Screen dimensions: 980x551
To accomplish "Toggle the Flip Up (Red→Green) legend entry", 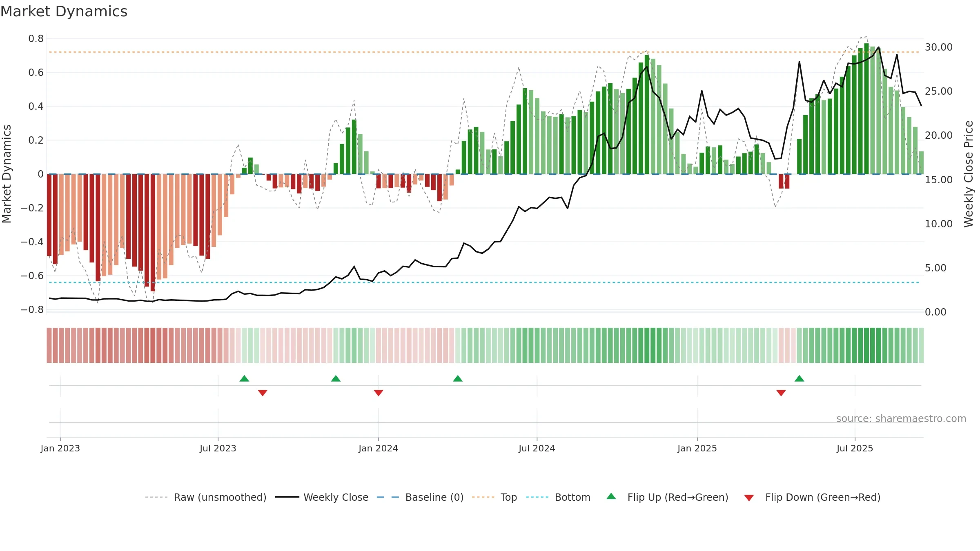I will pyautogui.click(x=667, y=497).
